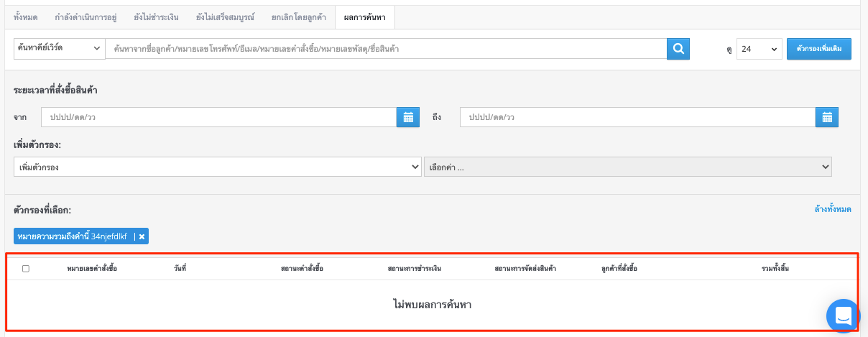Image resolution: width=868 pixels, height=337 pixels.
Task: Open the ค้นหาคีย์เวิร์ด search type dropdown
Action: [x=60, y=48]
